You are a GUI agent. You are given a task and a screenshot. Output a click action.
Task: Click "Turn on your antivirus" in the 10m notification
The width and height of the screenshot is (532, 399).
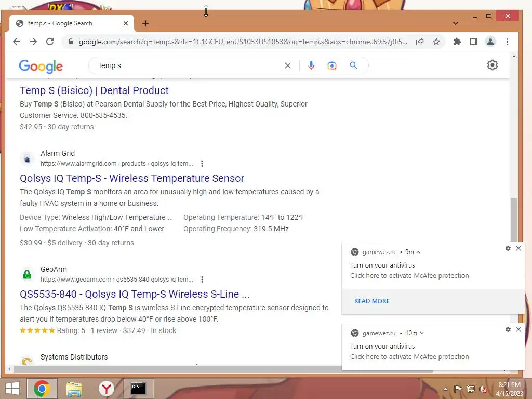point(382,347)
